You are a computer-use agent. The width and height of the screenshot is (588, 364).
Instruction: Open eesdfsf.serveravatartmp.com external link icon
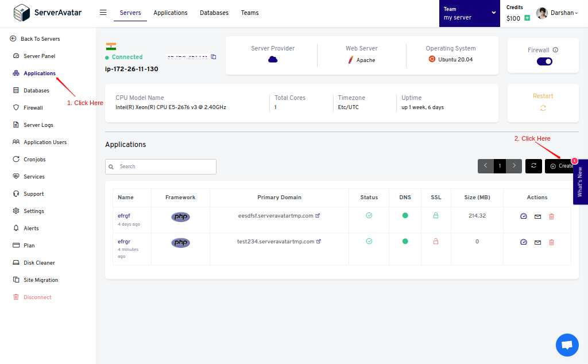coord(318,215)
